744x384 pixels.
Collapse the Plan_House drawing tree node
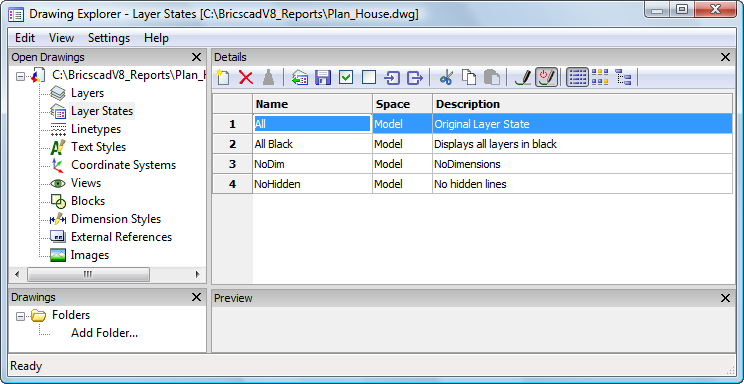(20, 75)
